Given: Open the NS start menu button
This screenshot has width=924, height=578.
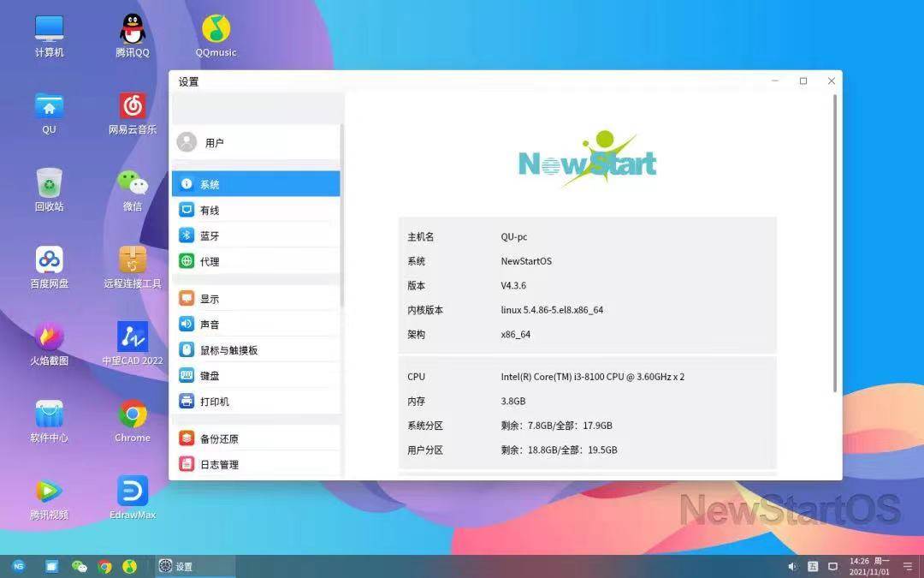Looking at the screenshot, I should 19,566.
